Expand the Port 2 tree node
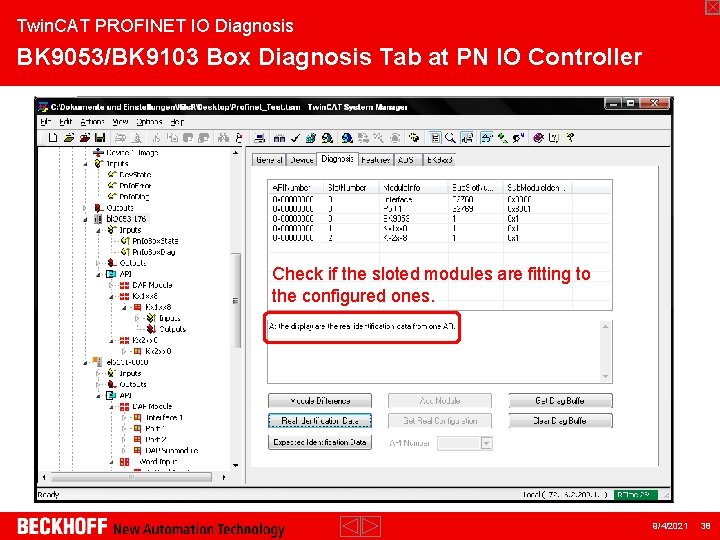Viewport: 720px width, 540px height. point(124,439)
